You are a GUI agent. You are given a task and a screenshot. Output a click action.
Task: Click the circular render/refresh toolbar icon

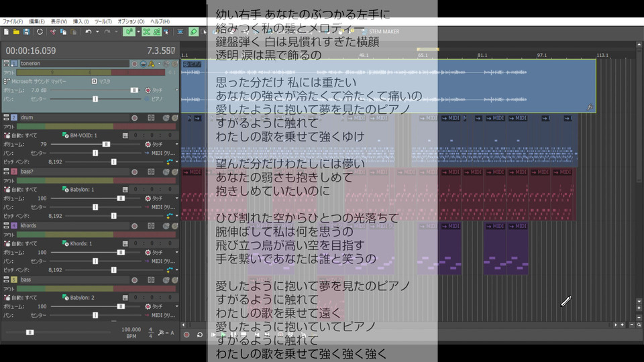point(40,32)
